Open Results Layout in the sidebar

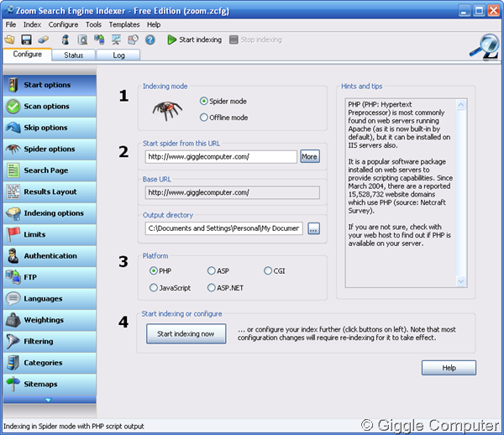(50, 191)
